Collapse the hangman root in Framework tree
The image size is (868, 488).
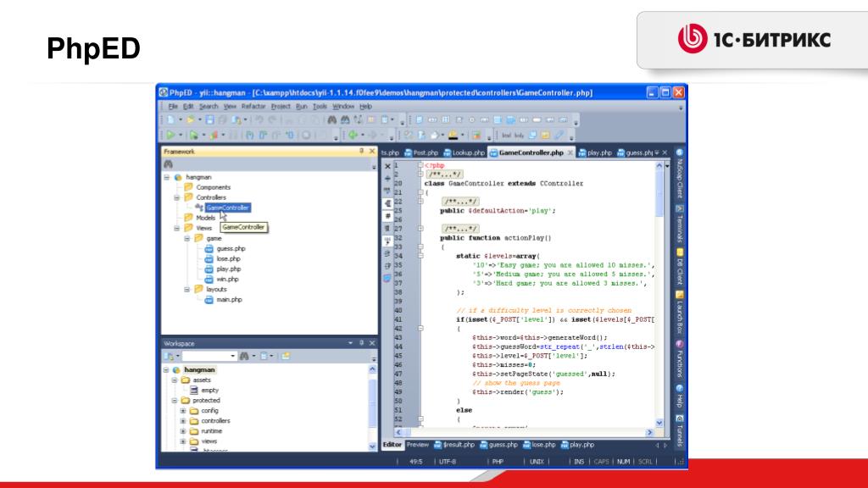click(167, 178)
